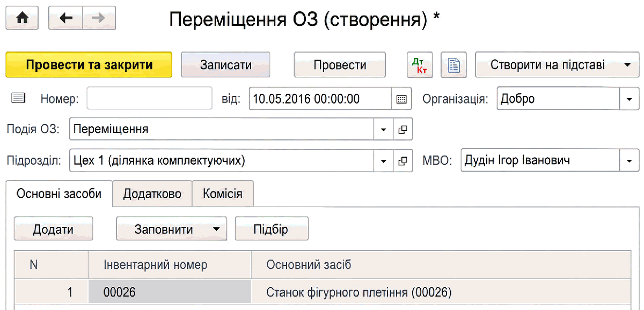This screenshot has width=644, height=310.
Task: Open the document report icon
Action: coord(454,65)
